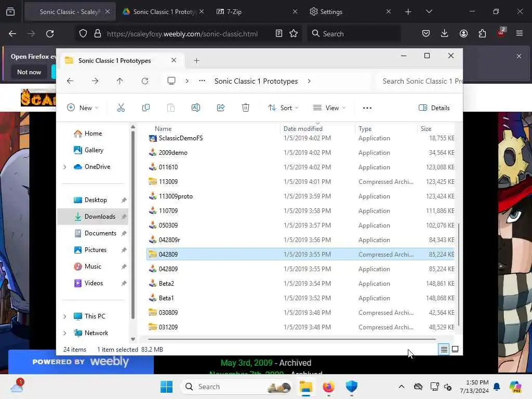
Task: Open File Explorer from the taskbar
Action: 305,387
